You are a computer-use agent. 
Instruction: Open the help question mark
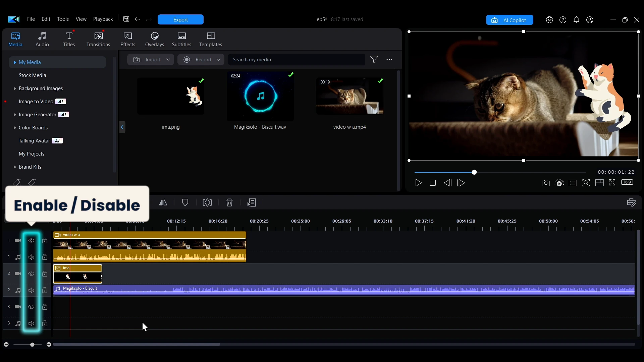coord(563,20)
